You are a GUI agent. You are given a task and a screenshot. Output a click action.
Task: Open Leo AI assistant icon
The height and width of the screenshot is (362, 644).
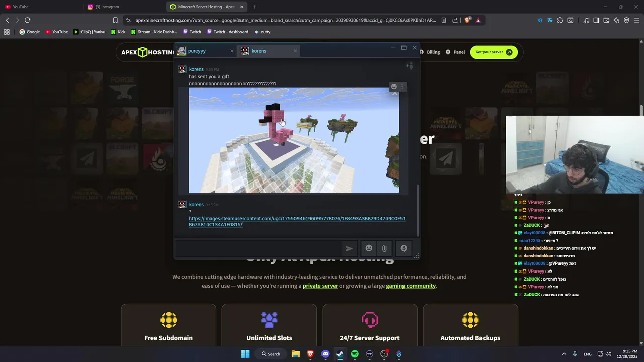click(616, 20)
